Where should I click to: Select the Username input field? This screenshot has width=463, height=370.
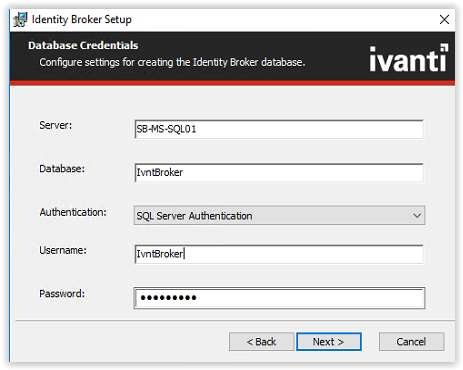coord(279,254)
